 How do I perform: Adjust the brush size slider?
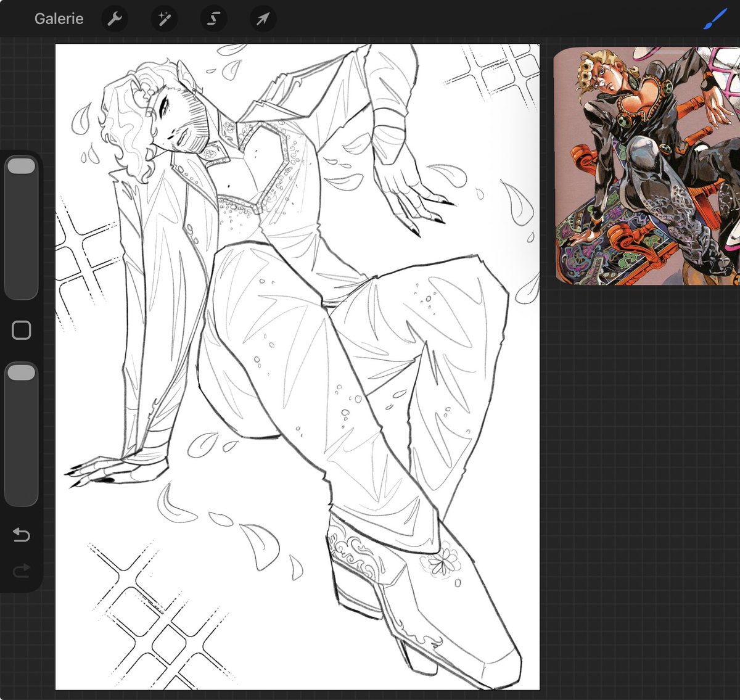(x=22, y=228)
